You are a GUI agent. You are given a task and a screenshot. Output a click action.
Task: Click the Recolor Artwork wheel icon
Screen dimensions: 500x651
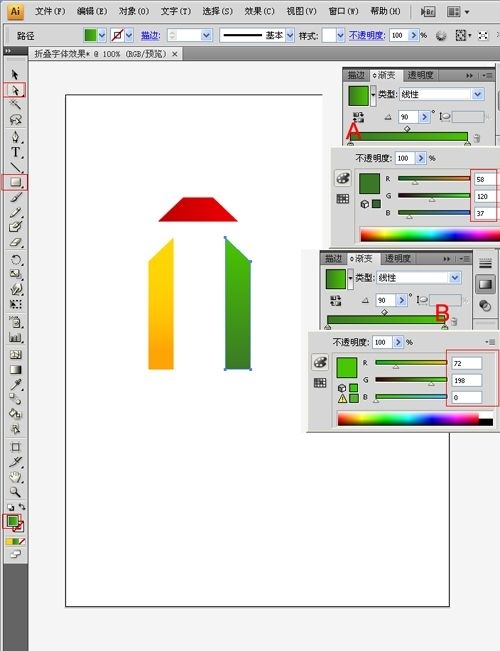[441, 36]
